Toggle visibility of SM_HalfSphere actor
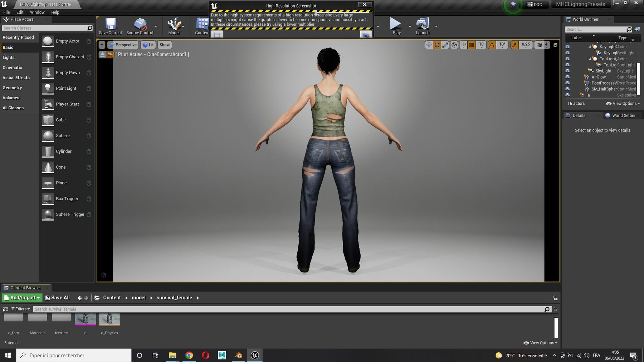Image resolution: width=644 pixels, height=362 pixels. [567, 89]
